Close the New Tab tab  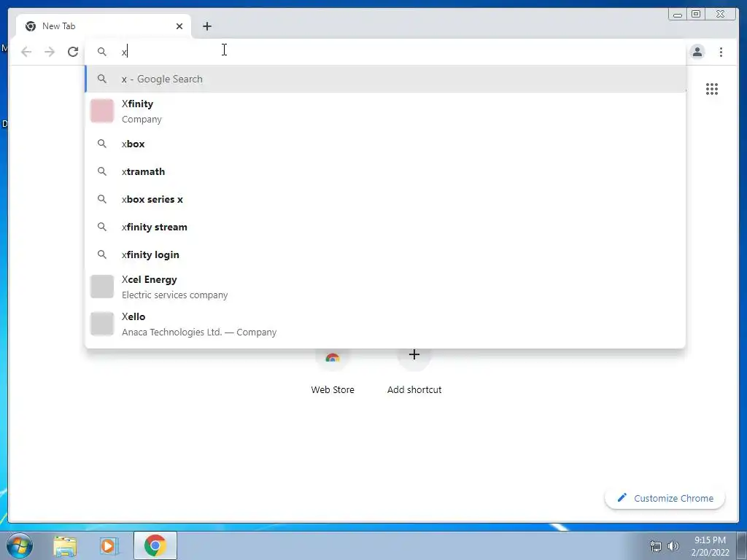(179, 26)
